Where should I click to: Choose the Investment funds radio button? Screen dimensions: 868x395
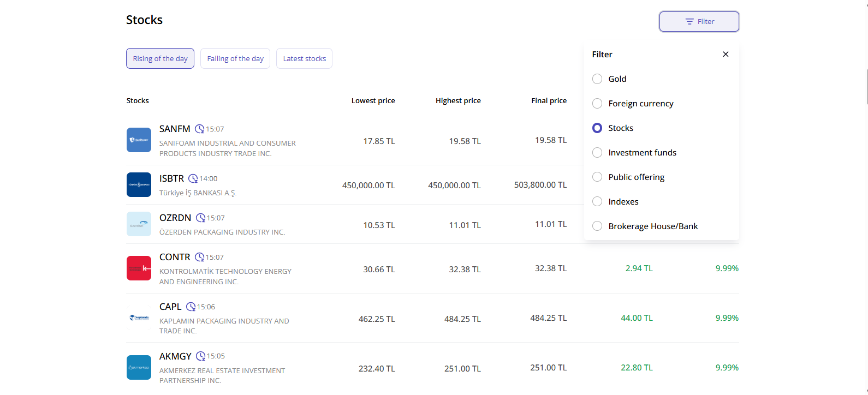click(x=597, y=153)
